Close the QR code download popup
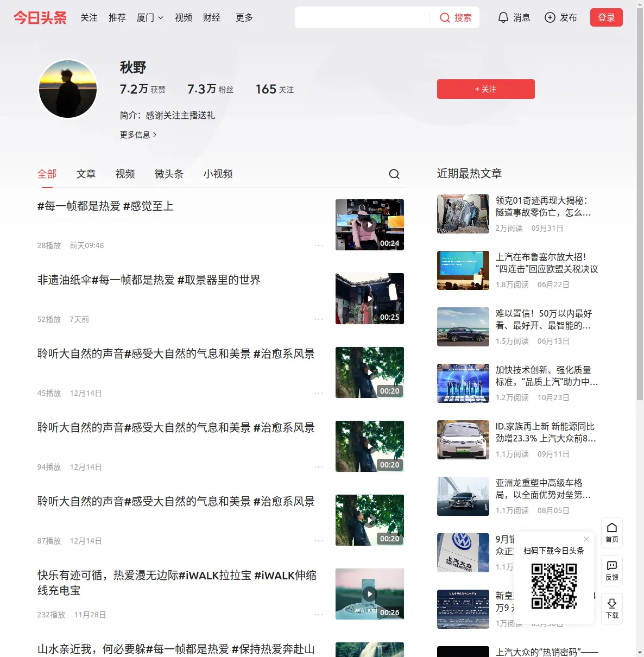 coord(586,539)
